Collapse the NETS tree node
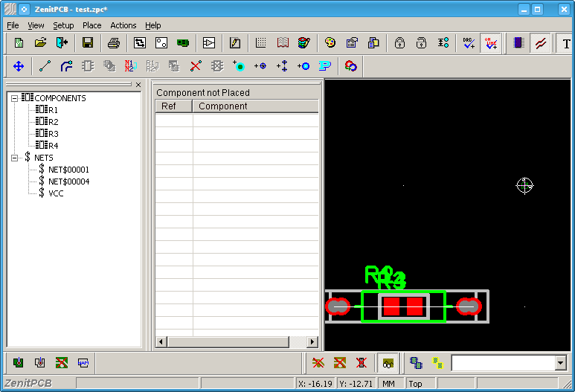Screen dimensions: 575x392 (x=14, y=158)
